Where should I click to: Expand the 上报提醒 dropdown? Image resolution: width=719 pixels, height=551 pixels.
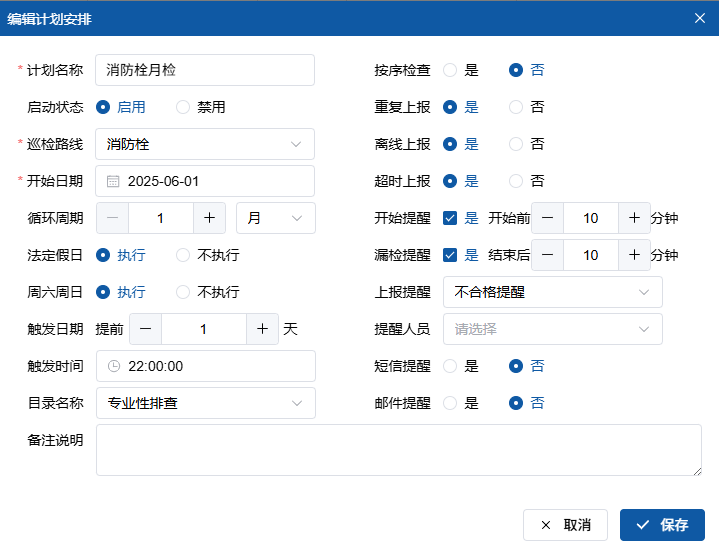(552, 292)
